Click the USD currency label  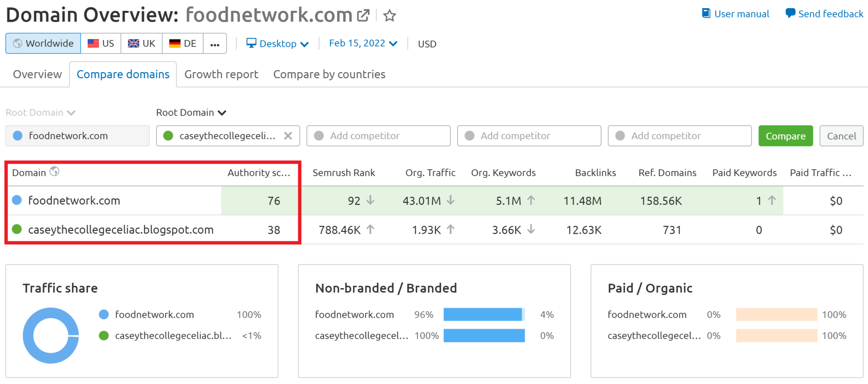pos(427,44)
